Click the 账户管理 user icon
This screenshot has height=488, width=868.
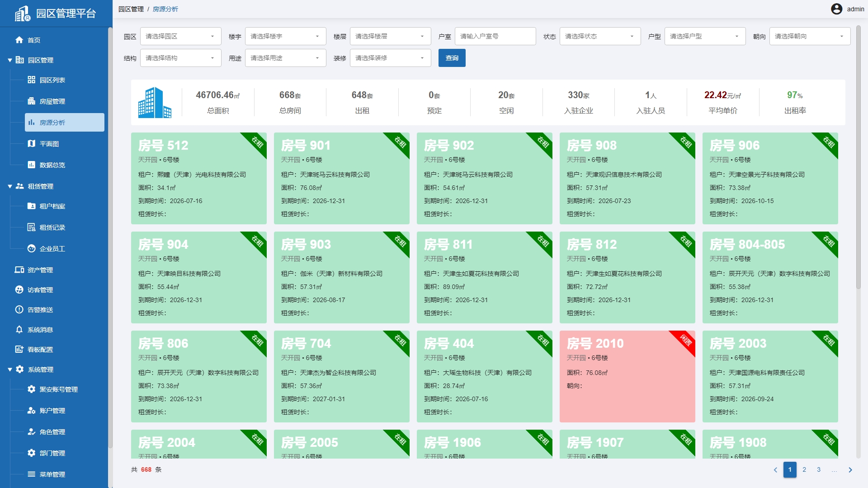[x=31, y=410]
